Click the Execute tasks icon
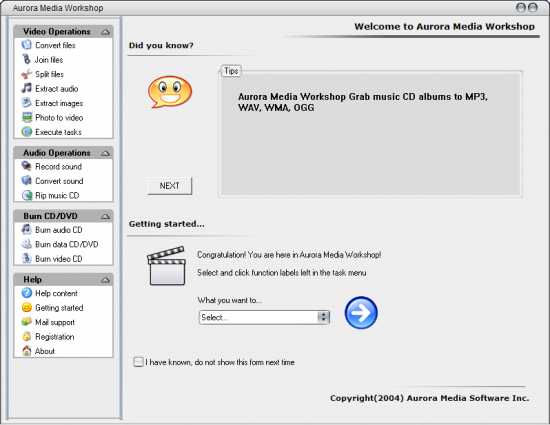 (27, 132)
